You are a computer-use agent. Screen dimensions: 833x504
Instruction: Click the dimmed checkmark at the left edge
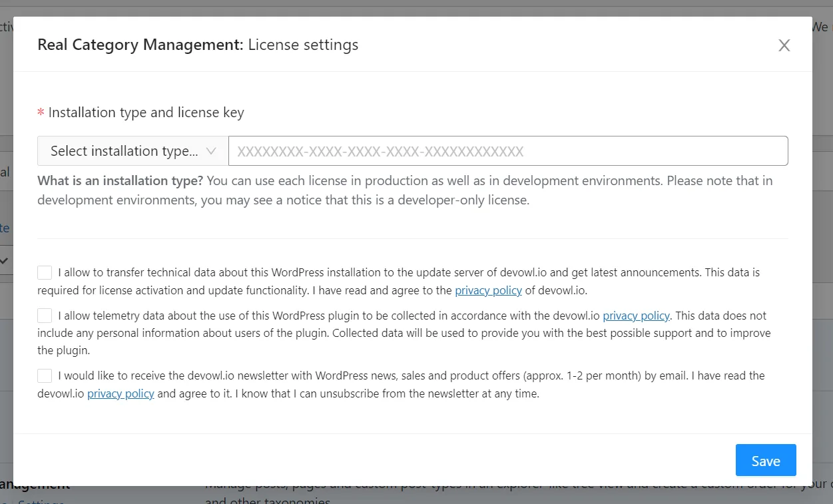point(4,261)
